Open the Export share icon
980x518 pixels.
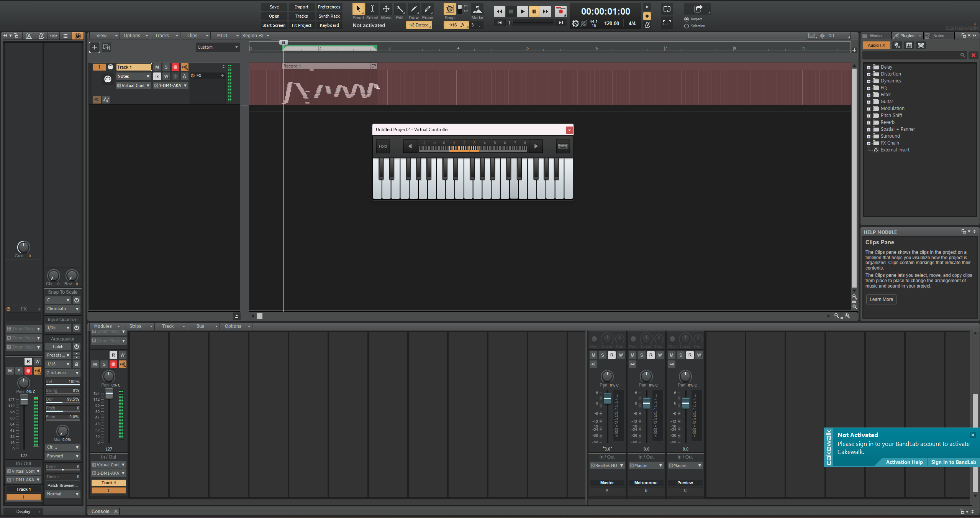pyautogui.click(x=698, y=8)
